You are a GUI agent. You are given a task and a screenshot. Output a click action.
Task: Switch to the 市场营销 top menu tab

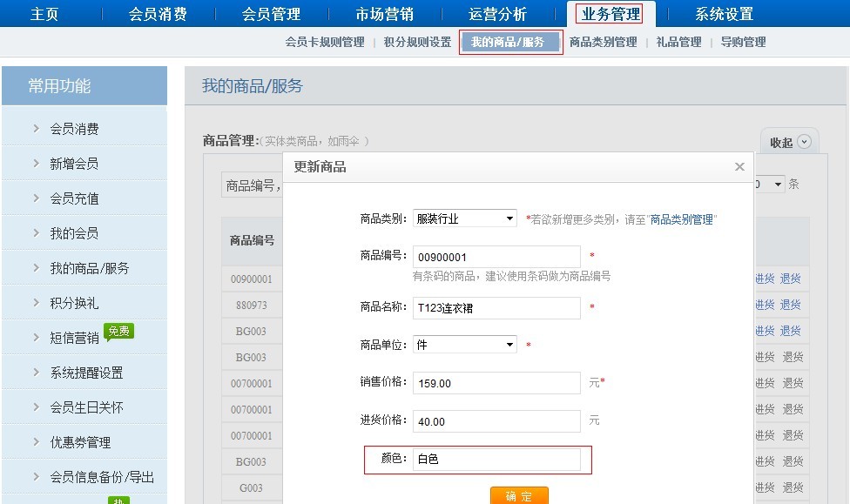[385, 14]
